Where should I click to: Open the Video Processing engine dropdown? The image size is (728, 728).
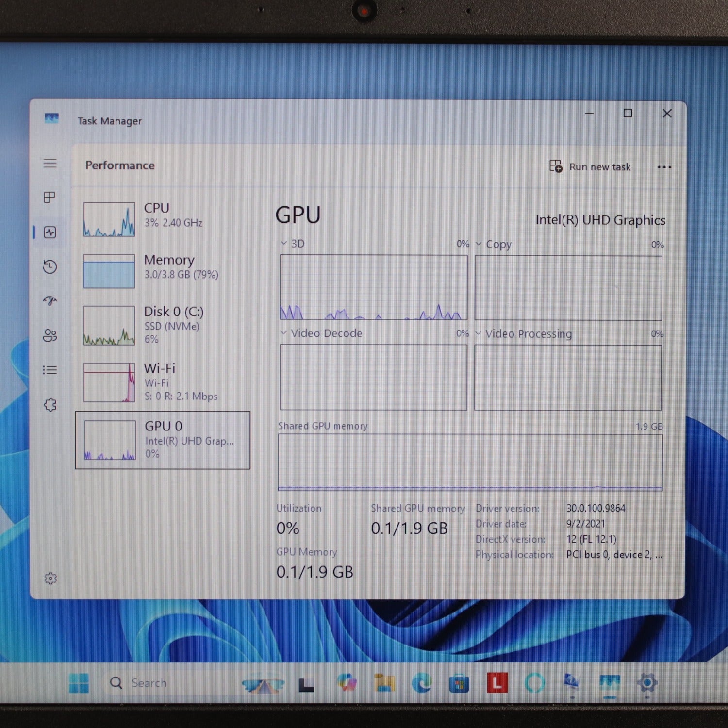[479, 333]
